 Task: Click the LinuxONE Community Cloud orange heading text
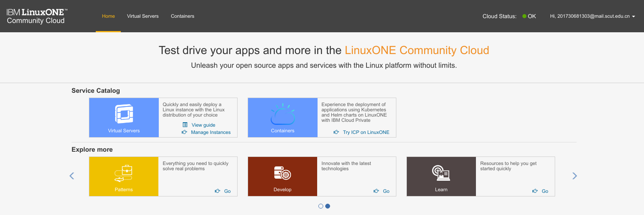pyautogui.click(x=417, y=50)
